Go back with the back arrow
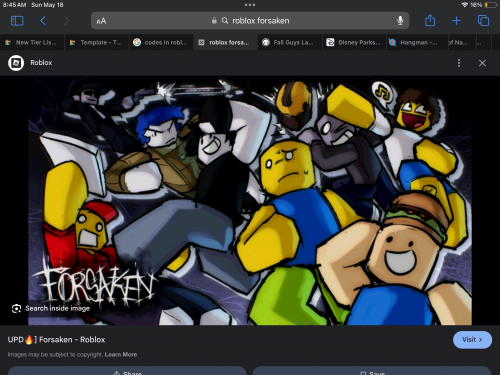The width and height of the screenshot is (500, 375). (x=43, y=21)
